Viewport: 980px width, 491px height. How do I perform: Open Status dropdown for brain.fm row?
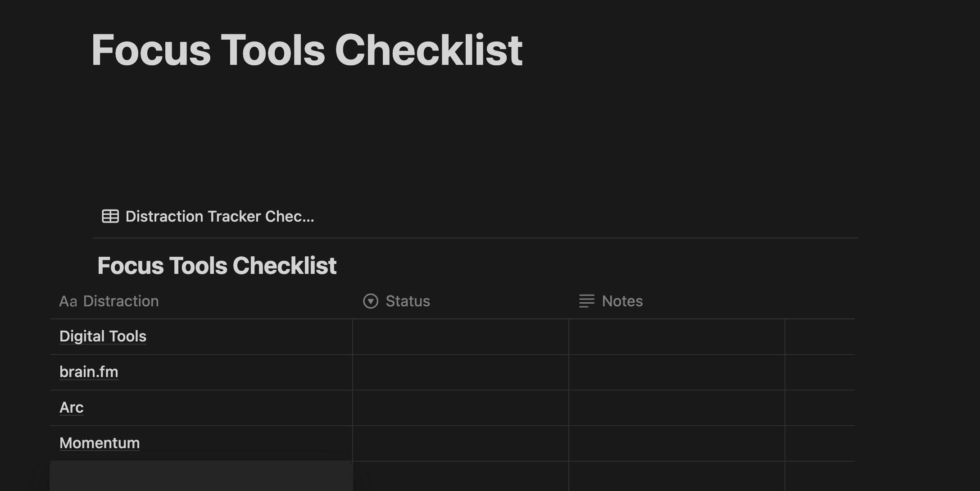(x=460, y=372)
